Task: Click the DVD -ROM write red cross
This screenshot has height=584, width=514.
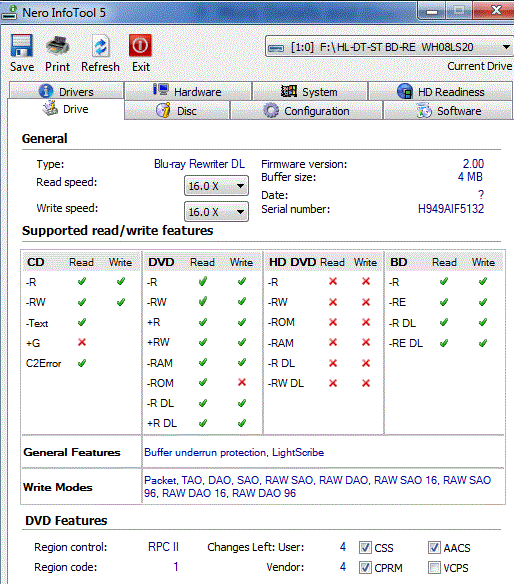Action: pos(242,382)
